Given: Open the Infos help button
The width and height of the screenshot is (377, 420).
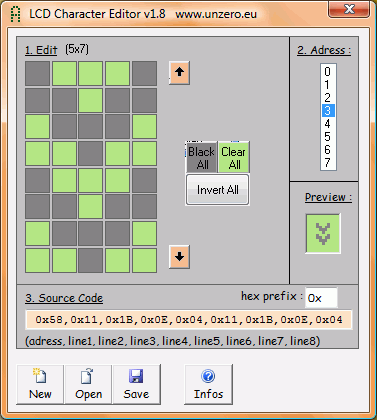Looking at the screenshot, I should [208, 384].
